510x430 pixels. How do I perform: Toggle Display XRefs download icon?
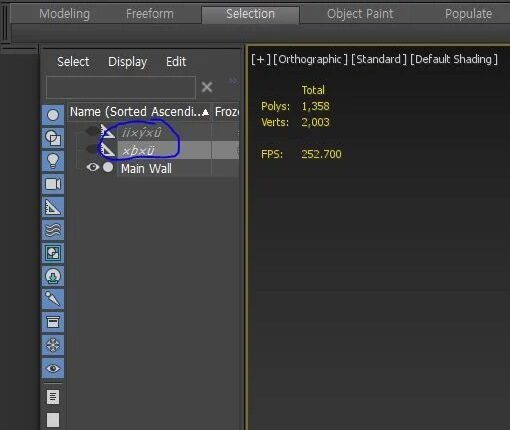click(x=53, y=276)
